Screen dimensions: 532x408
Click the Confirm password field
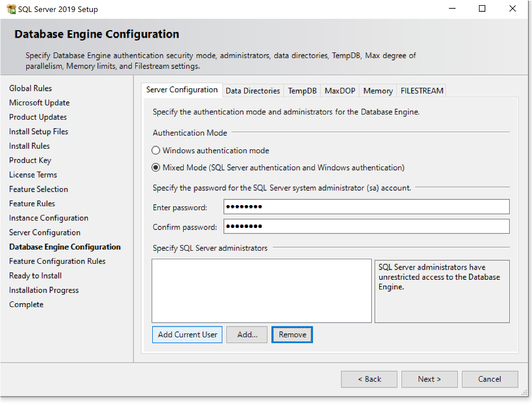pyautogui.click(x=365, y=226)
